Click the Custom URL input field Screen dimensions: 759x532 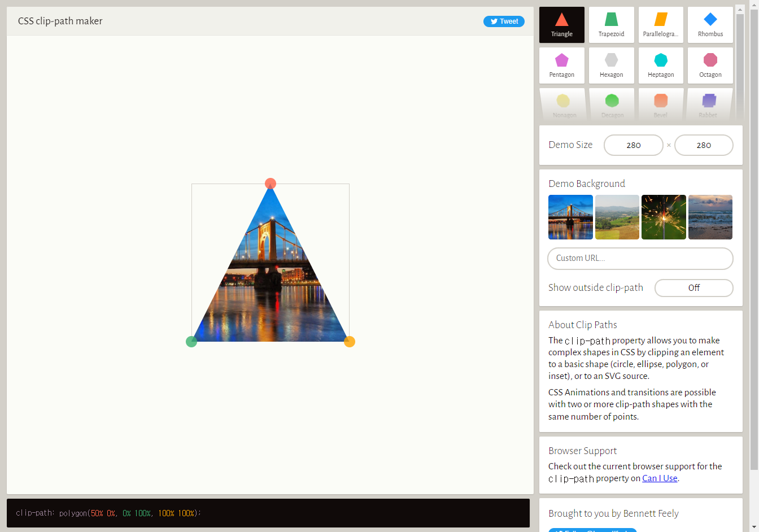640,259
